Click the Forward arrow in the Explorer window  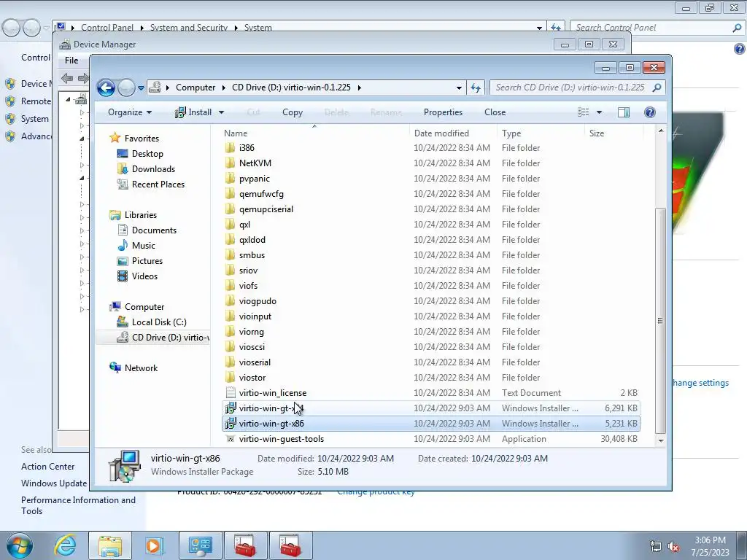click(x=126, y=87)
